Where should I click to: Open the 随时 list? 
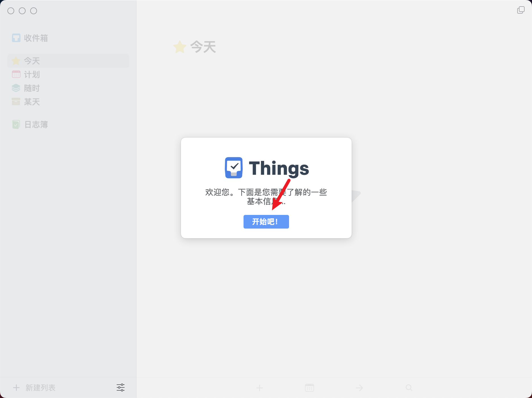(68, 88)
